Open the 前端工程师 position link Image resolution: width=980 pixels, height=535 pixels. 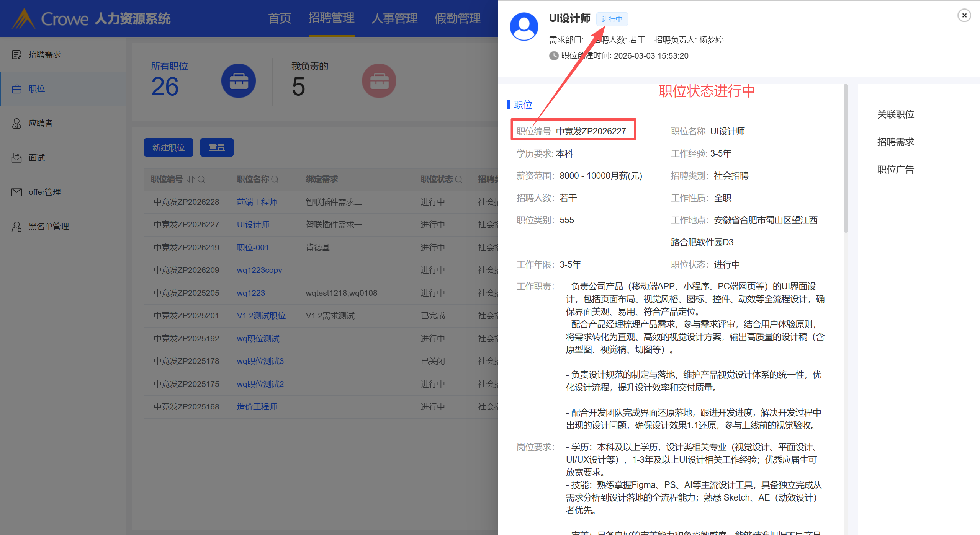point(257,202)
